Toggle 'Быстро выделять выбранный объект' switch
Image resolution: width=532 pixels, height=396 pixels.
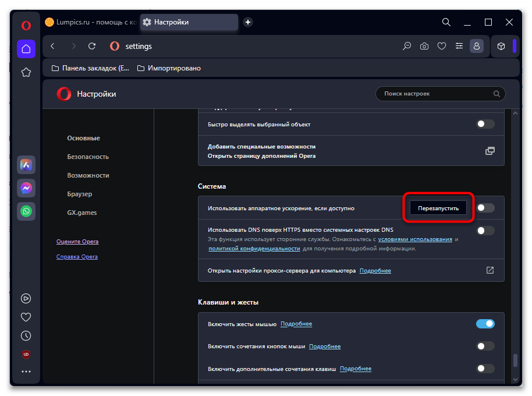tap(485, 124)
